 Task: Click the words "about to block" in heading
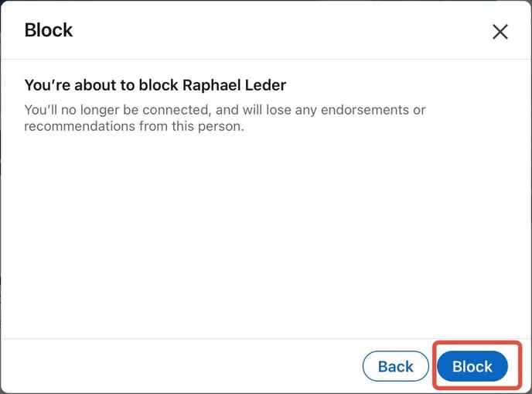[x=125, y=85]
